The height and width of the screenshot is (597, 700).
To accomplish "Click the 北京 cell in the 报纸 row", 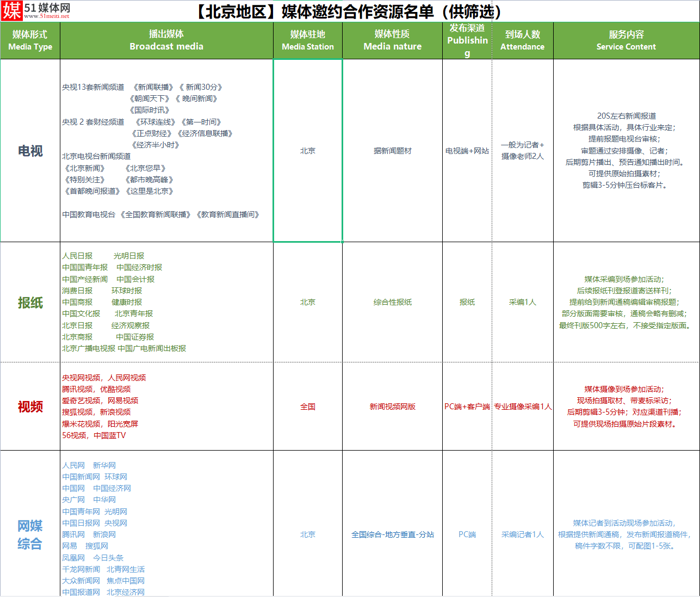I will [308, 302].
